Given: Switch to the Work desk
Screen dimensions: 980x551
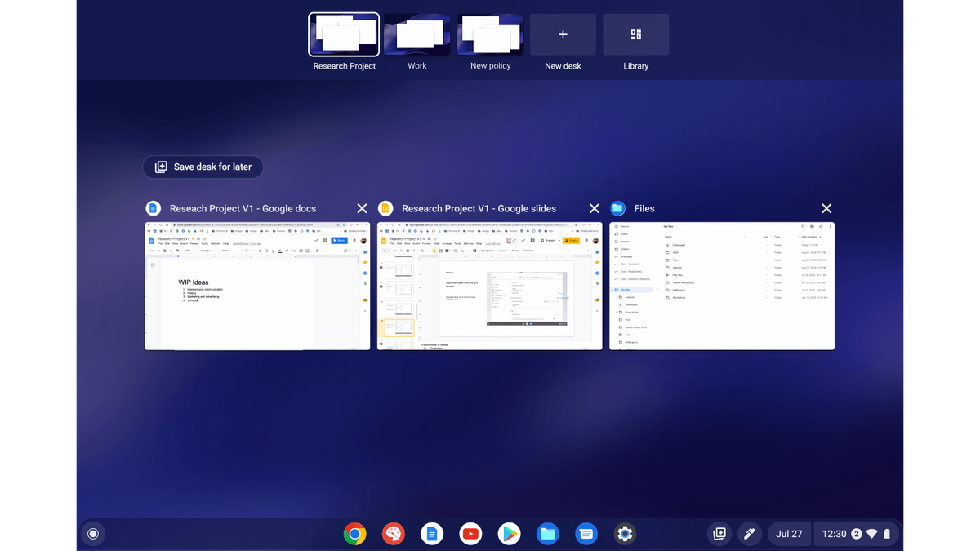Looking at the screenshot, I should point(416,34).
